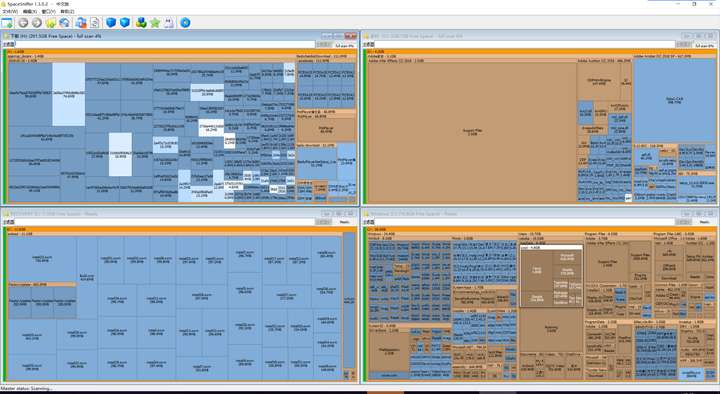Go back using the left arrow toolbar icon

pyautogui.click(x=23, y=23)
